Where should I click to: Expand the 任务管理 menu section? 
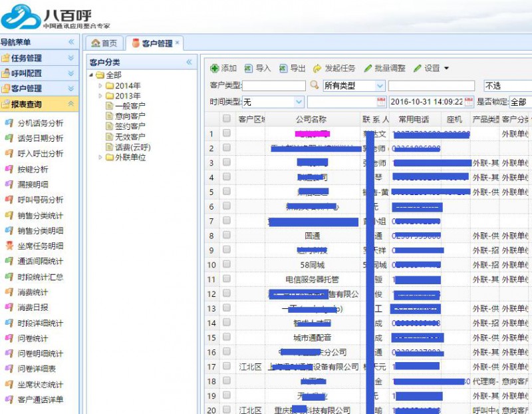click(71, 58)
